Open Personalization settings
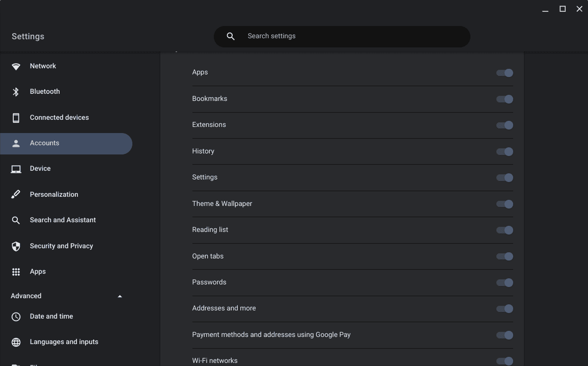This screenshot has width=588, height=366. tap(66, 194)
